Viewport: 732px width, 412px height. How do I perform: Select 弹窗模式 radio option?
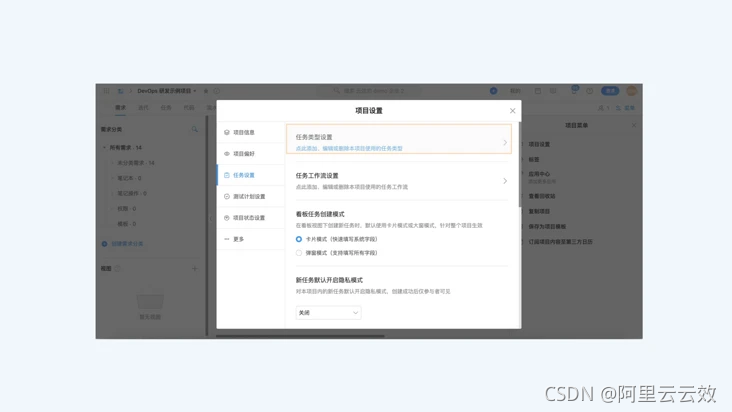click(x=299, y=253)
